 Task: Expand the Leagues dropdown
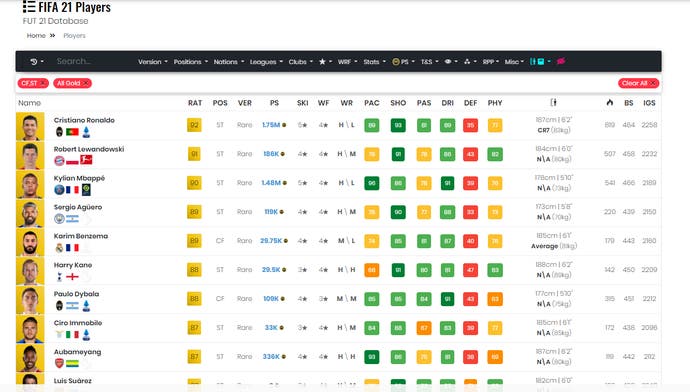266,62
